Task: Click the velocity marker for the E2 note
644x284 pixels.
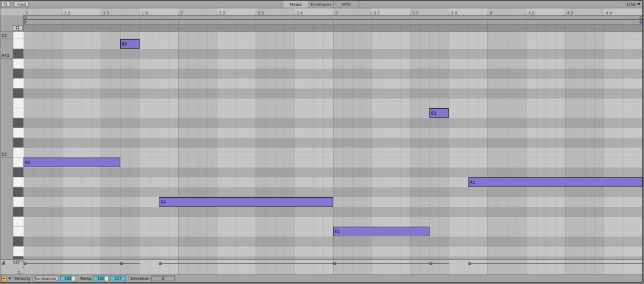Action: (431, 264)
